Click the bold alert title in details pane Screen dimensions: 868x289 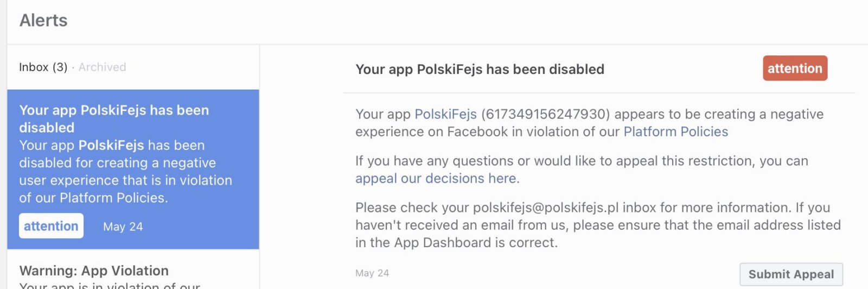pyautogui.click(x=480, y=70)
